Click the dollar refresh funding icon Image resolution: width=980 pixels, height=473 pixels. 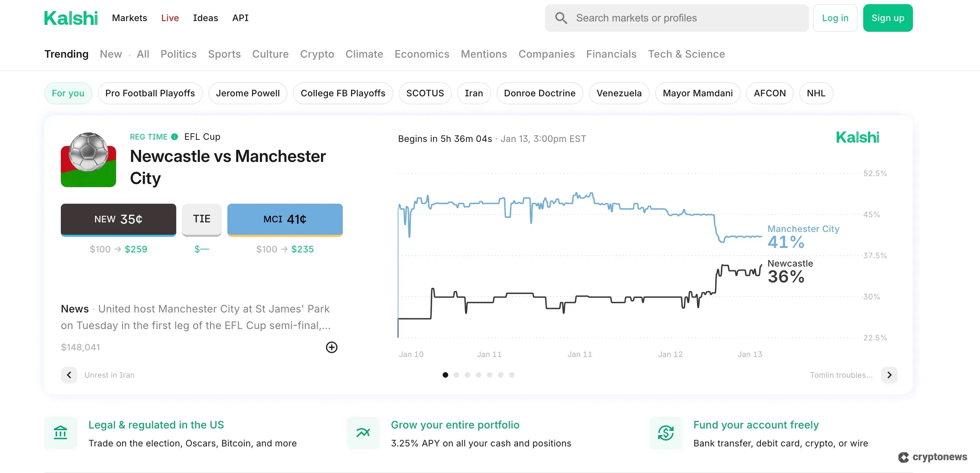[x=666, y=433]
